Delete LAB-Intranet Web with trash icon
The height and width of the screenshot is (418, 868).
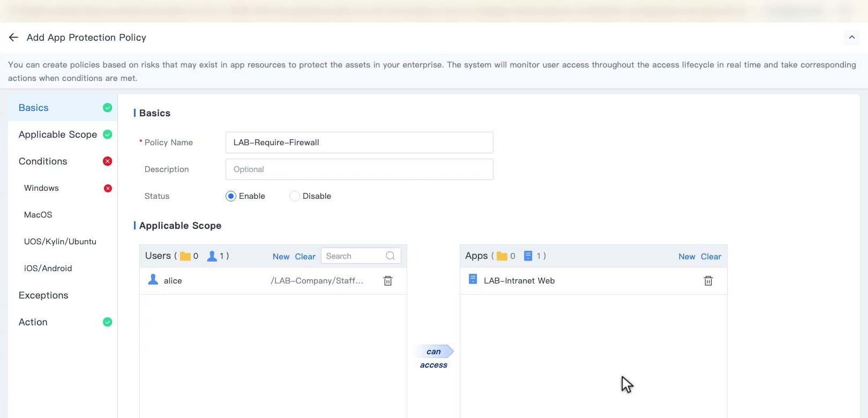coord(708,281)
